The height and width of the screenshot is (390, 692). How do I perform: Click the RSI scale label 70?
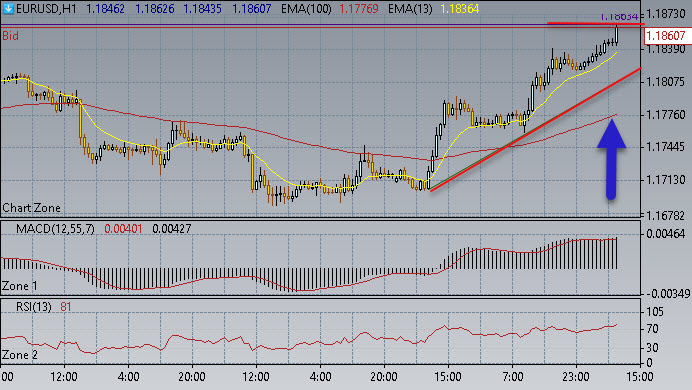tap(652, 329)
